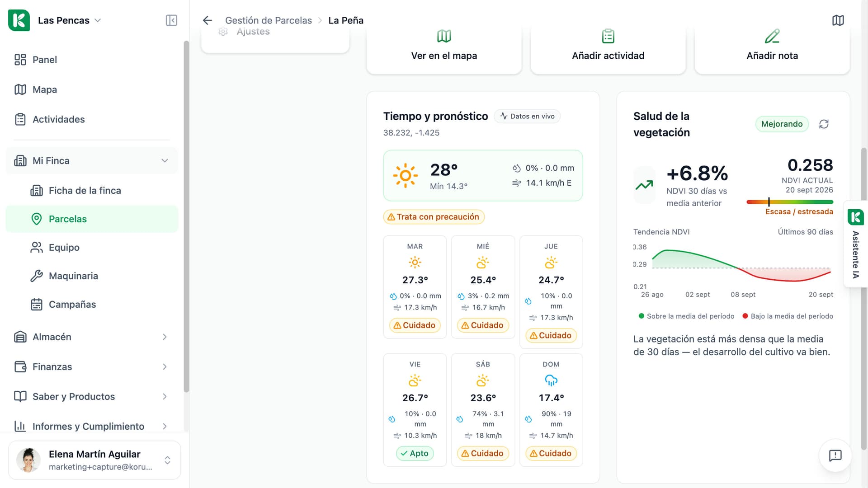Open map view icon in top-right header
The image size is (868, 488).
click(838, 20)
